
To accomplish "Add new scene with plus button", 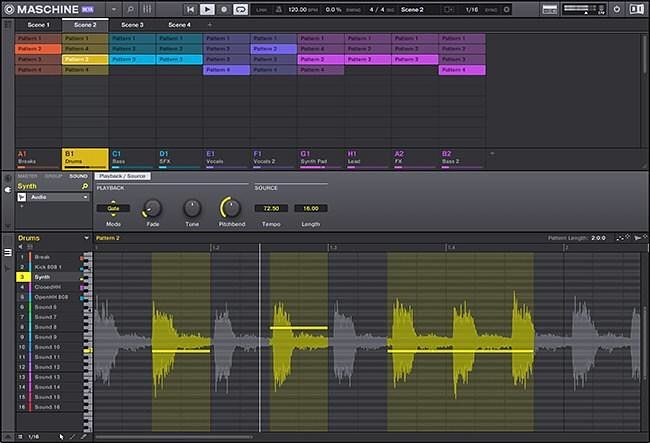I will pos(209,24).
